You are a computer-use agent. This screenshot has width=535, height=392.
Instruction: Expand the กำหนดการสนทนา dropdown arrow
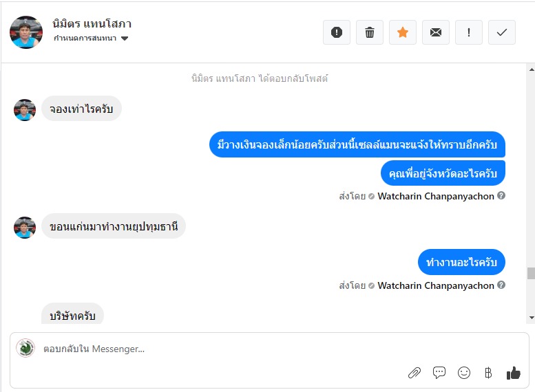(125, 39)
